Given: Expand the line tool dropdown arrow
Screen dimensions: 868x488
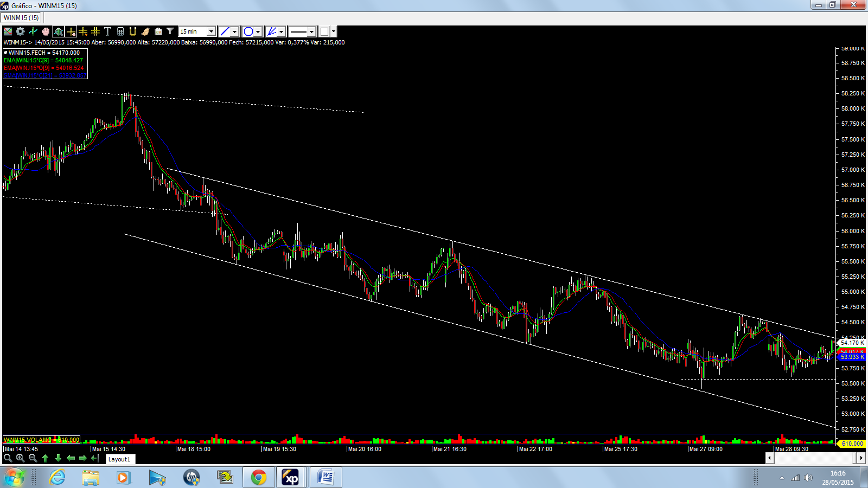Looking at the screenshot, I should 235,31.
